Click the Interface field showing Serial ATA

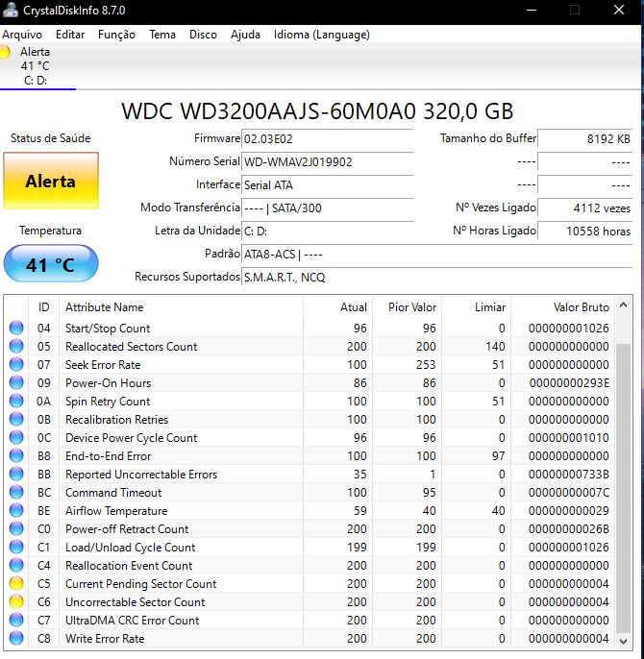click(x=327, y=184)
